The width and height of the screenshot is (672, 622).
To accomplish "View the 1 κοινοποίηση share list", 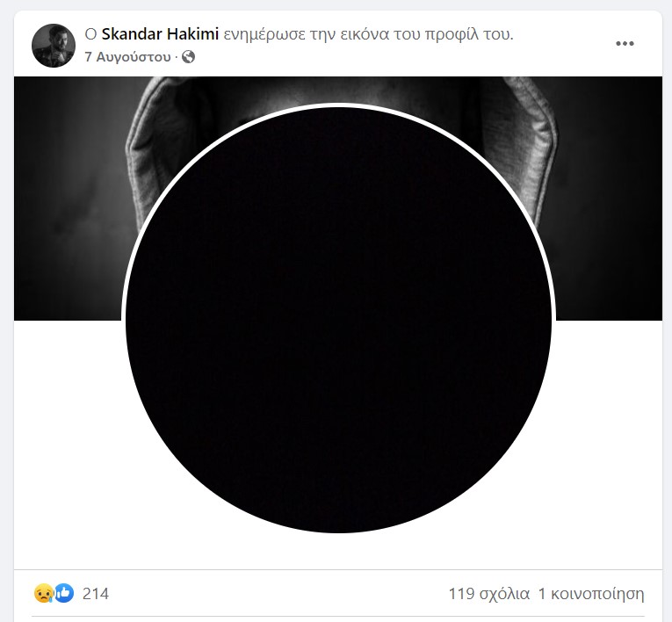I will 591,594.
